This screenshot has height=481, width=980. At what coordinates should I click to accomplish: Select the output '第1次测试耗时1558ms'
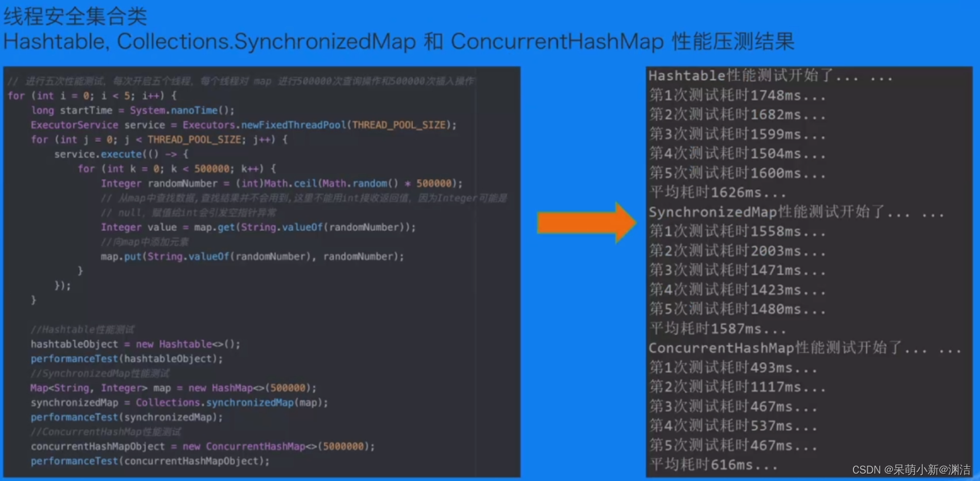click(737, 231)
